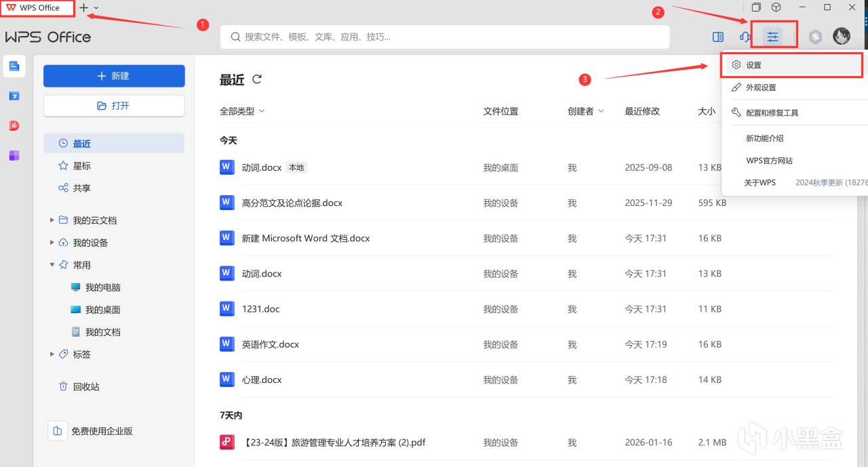The image size is (868, 467).
Task: Expand the 标签 tree node
Action: point(53,354)
